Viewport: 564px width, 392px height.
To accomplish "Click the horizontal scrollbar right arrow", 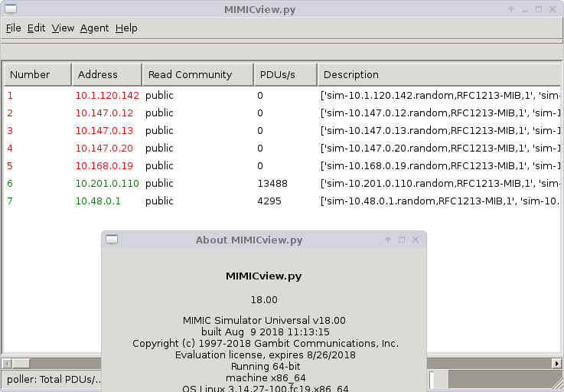I will 557,364.
